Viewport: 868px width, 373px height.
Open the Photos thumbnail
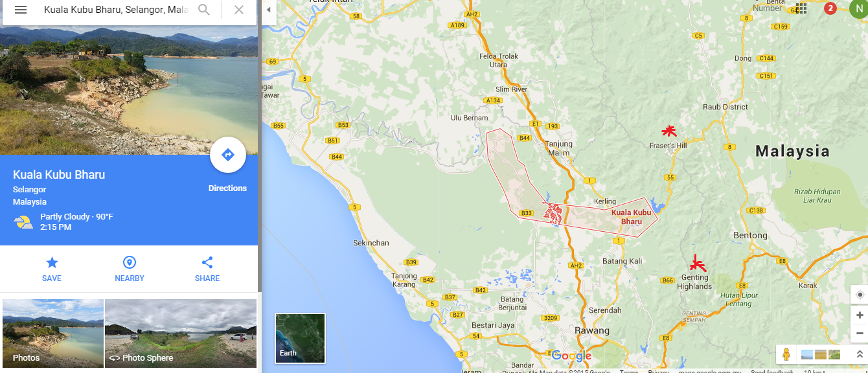click(x=52, y=333)
